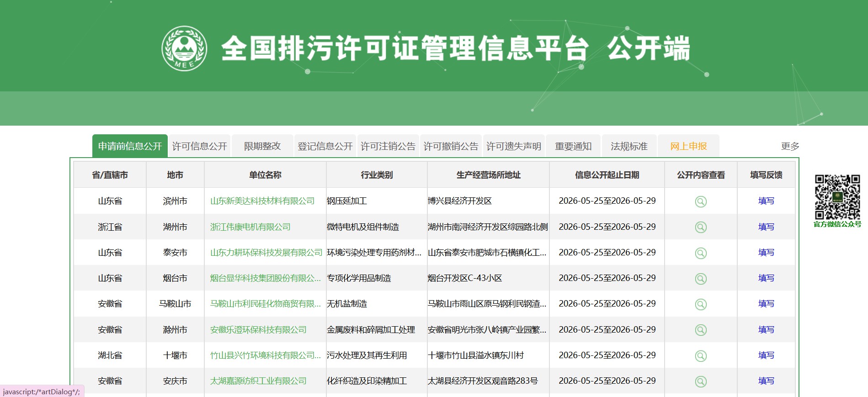This screenshot has height=397, width=868.
Task: Open the 网上申报 tab
Action: [x=688, y=146]
